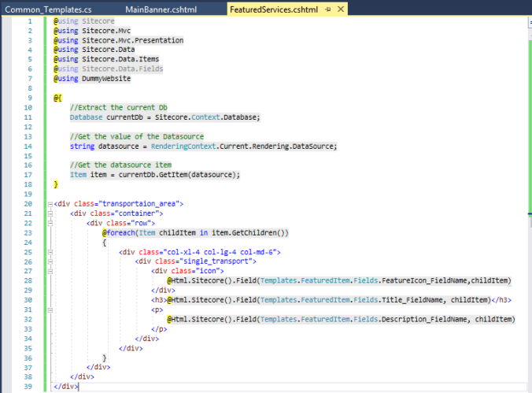This screenshot has width=532, height=393.
Task: Place cursor after closing div on line 39
Action: click(x=79, y=387)
